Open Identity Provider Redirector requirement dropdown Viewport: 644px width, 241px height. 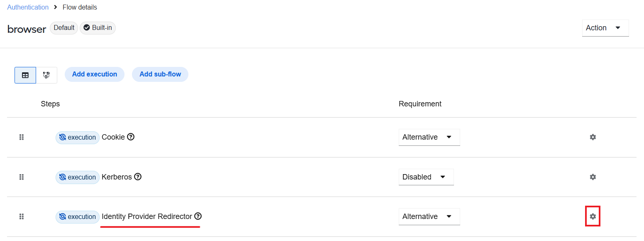point(429,216)
